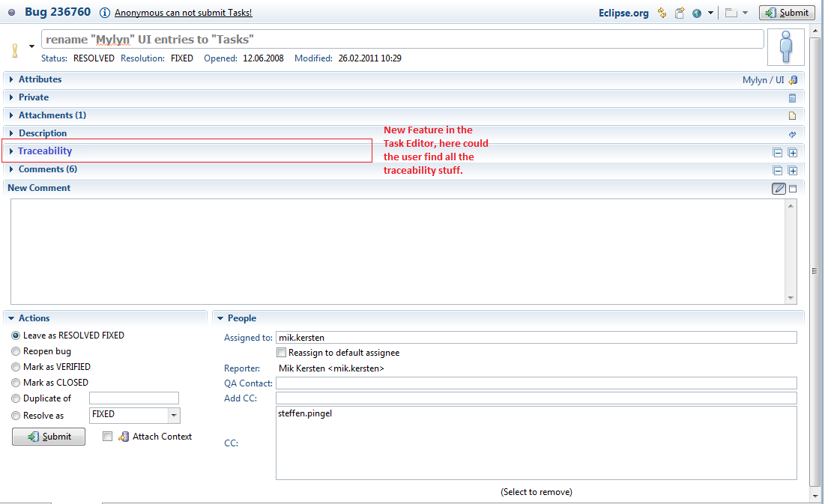
Task: Expand the Attributes section
Action: [11, 79]
